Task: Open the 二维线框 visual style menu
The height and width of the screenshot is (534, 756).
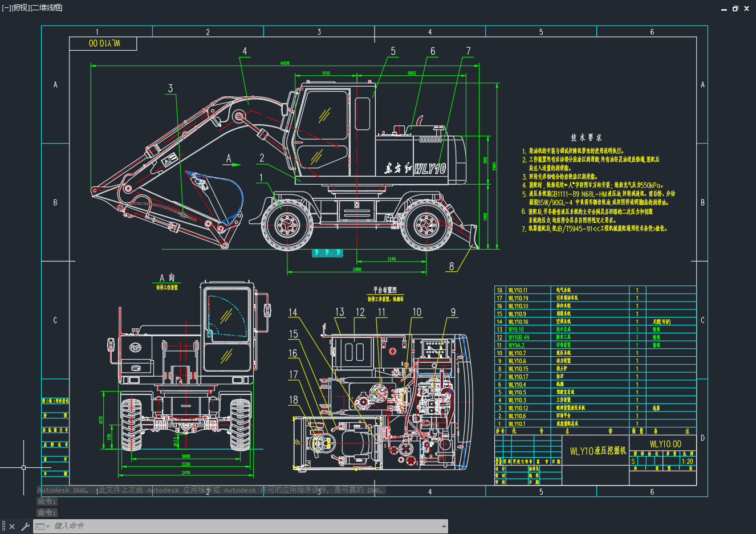Action: point(47,7)
